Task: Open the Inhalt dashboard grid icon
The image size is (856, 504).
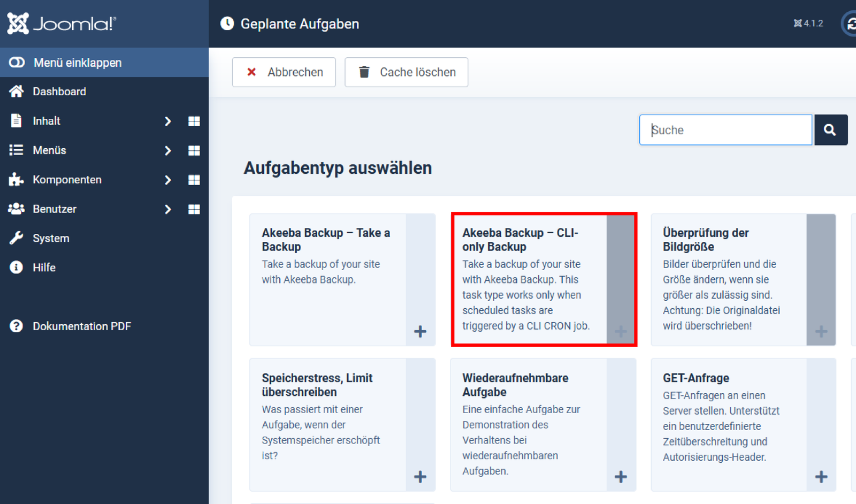Action: pos(194,121)
